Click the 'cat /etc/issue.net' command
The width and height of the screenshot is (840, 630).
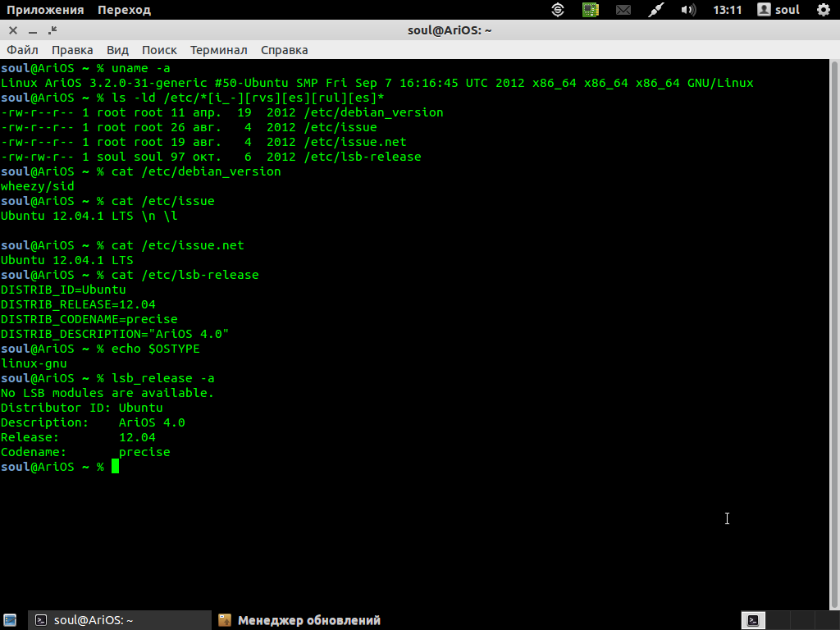(x=178, y=245)
